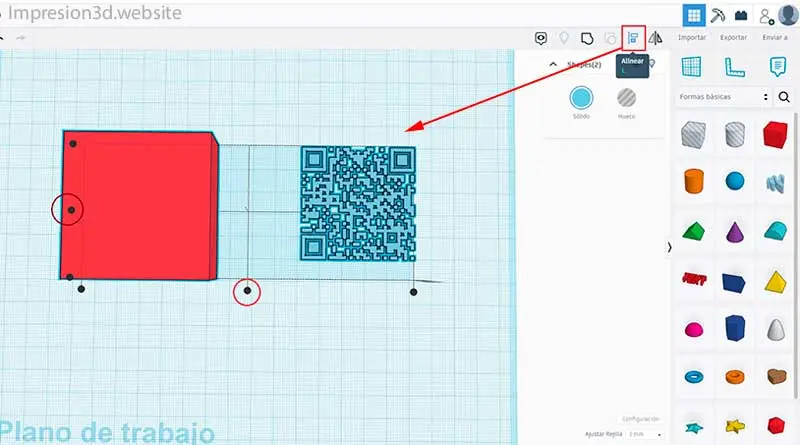Group the selected shapes
Viewport: 800px width, 445px height.
click(587, 38)
